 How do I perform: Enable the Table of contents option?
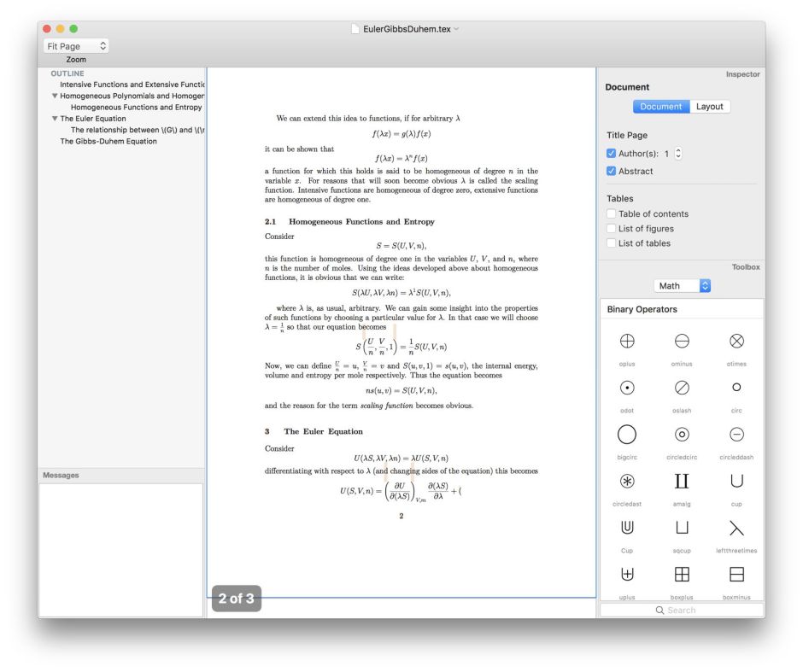click(x=611, y=213)
